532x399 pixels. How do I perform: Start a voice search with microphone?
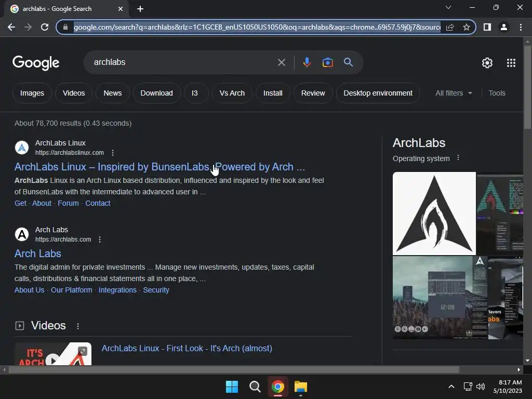click(307, 62)
